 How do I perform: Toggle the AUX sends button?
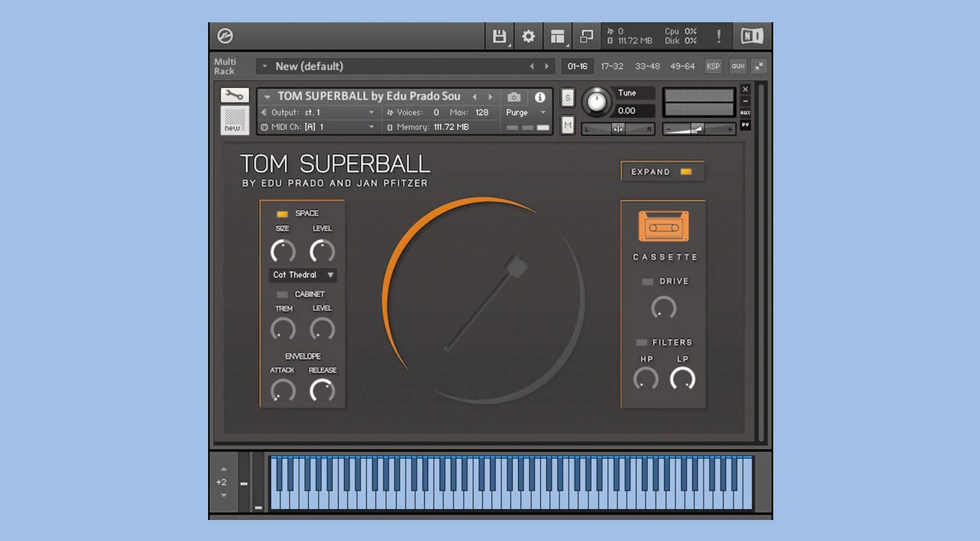745,113
